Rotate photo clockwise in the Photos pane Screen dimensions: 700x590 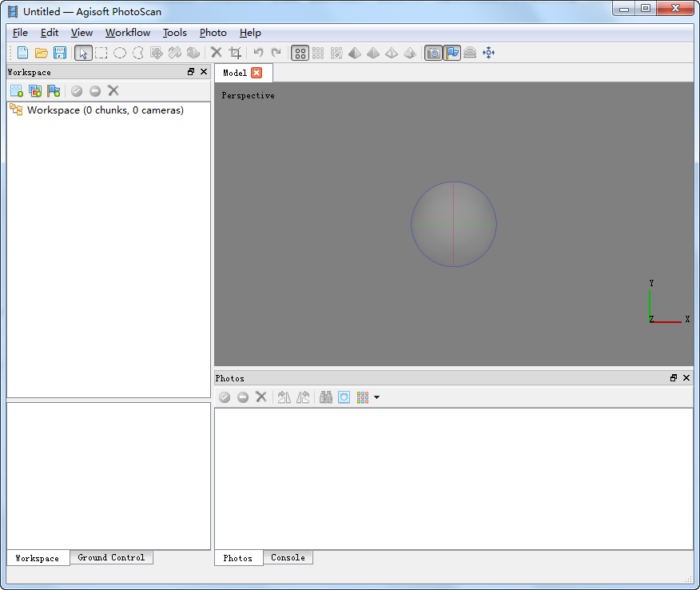[x=284, y=397]
